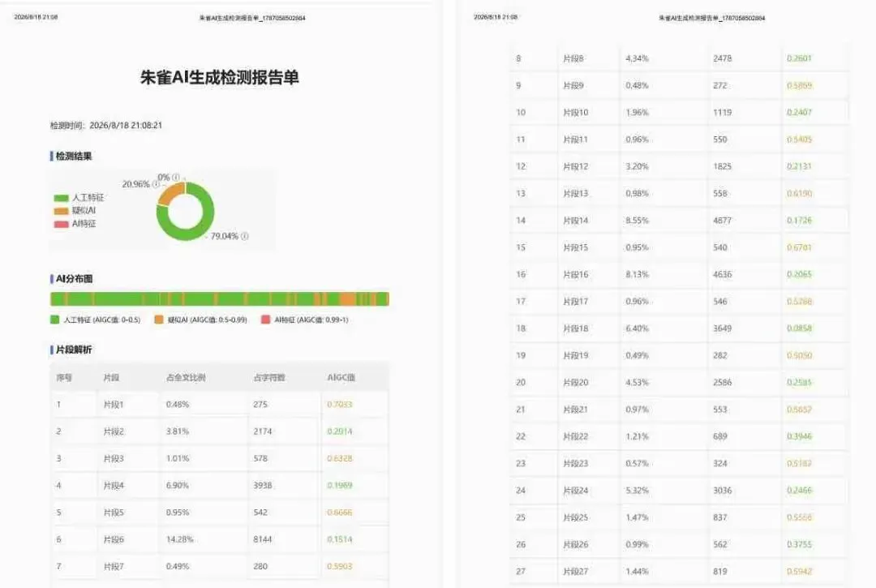Click the 占字符数 column header
This screenshot has width=876, height=588.
(269, 377)
